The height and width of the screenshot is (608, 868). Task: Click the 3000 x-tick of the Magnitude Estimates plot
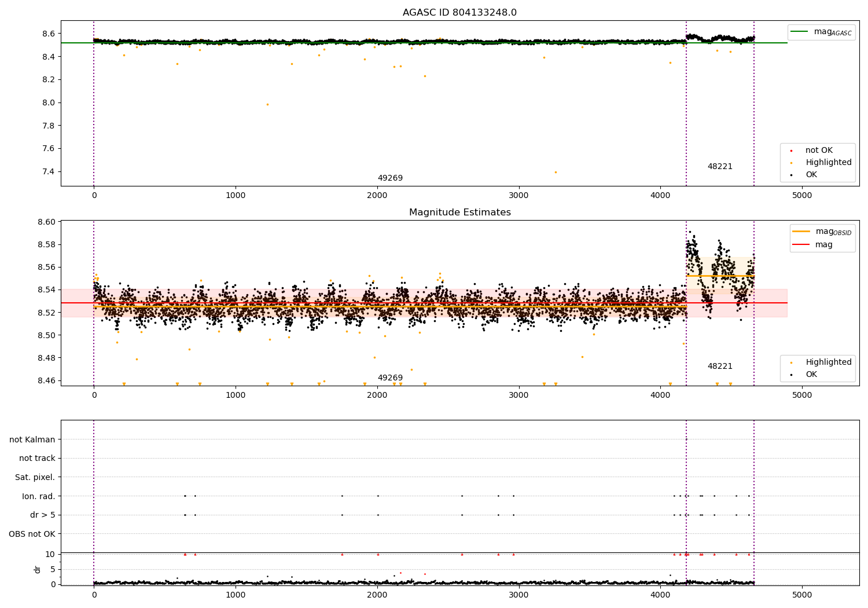tap(518, 395)
